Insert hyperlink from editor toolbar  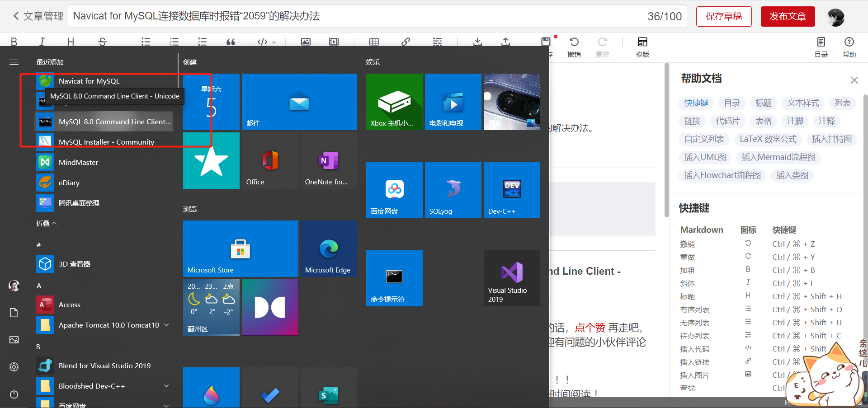(x=406, y=42)
